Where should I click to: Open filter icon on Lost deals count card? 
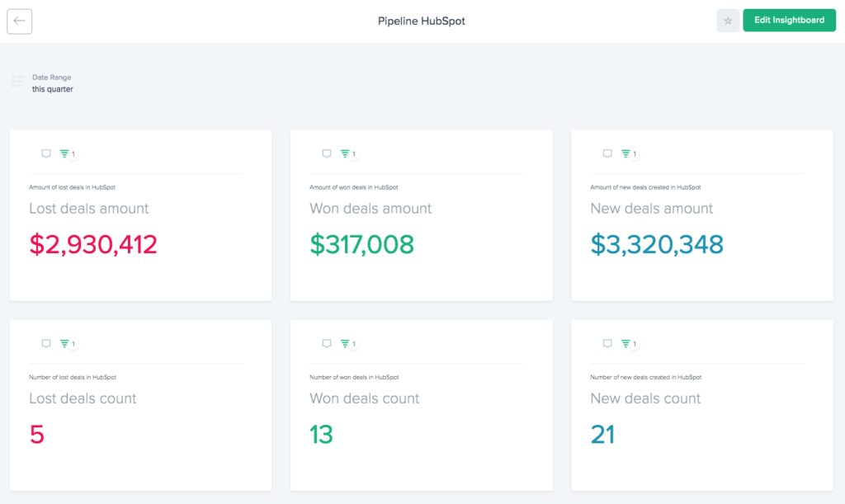point(64,343)
